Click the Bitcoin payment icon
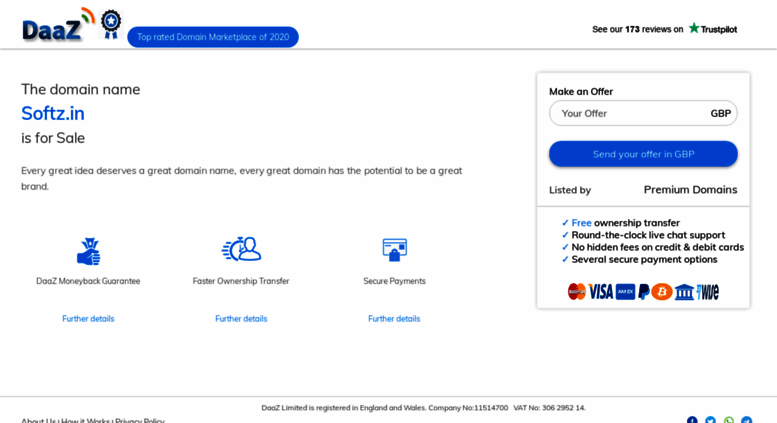Image resolution: width=777 pixels, height=423 pixels. (x=662, y=292)
